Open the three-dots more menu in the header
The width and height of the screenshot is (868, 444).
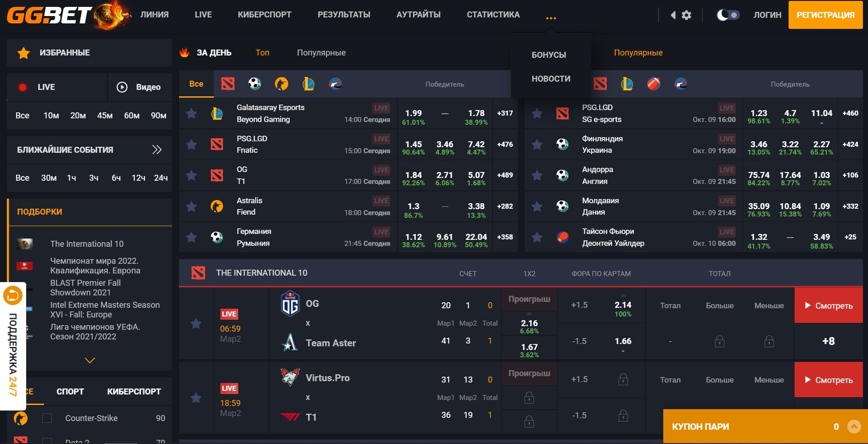[551, 18]
